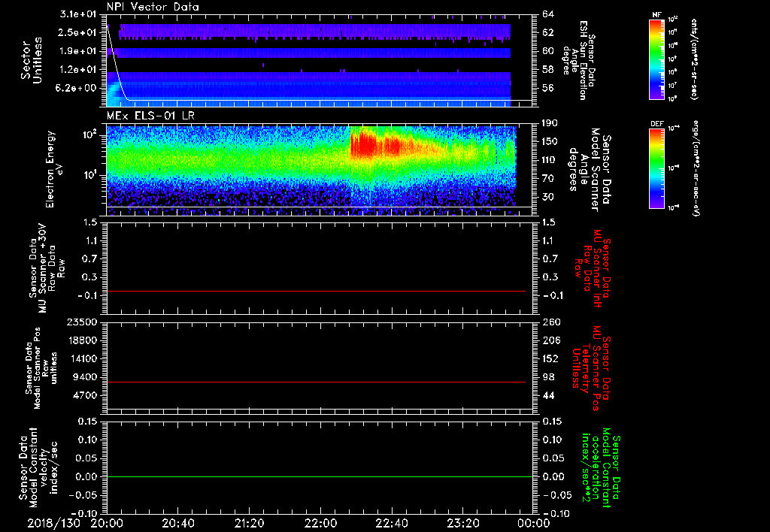Click the 98 telemetry position tick
Image resolution: width=770 pixels, height=532 pixels.
[548, 377]
